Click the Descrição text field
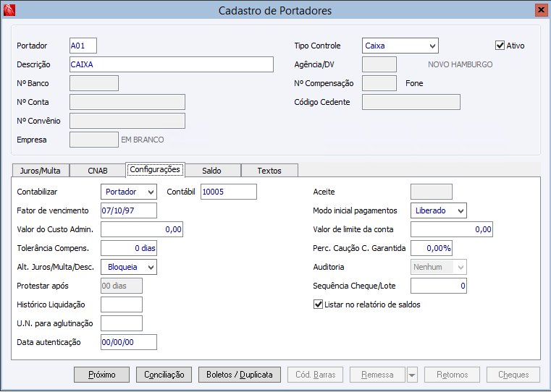This screenshot has height=392, width=551. click(x=171, y=64)
